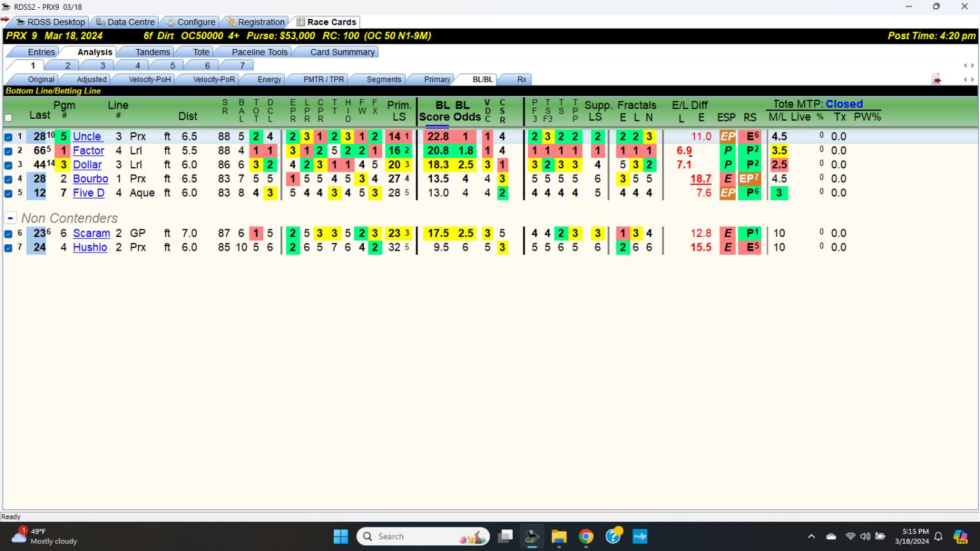980x551 pixels.
Task: Show hidden tray icons chevron
Action: click(x=811, y=537)
